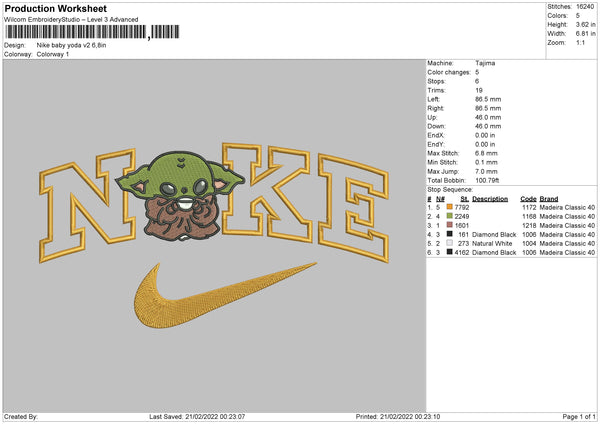
Task: Click thread code "1172" in the first row
Action: (529, 207)
